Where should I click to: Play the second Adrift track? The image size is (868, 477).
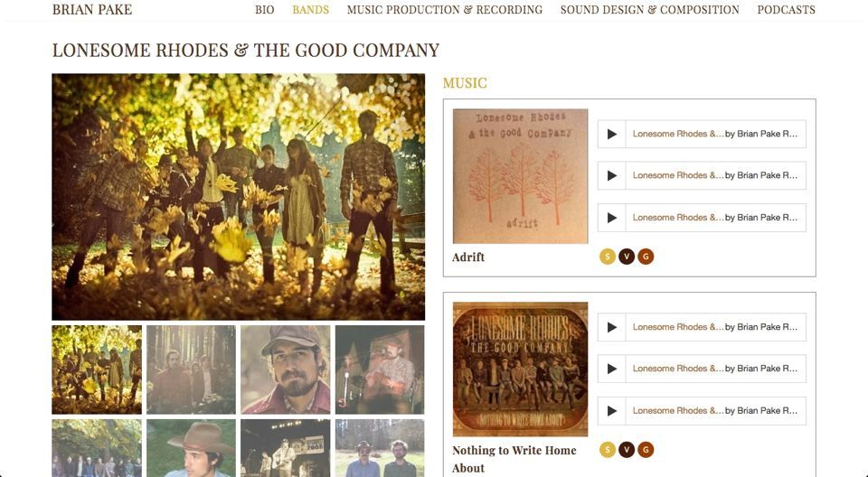tap(612, 175)
